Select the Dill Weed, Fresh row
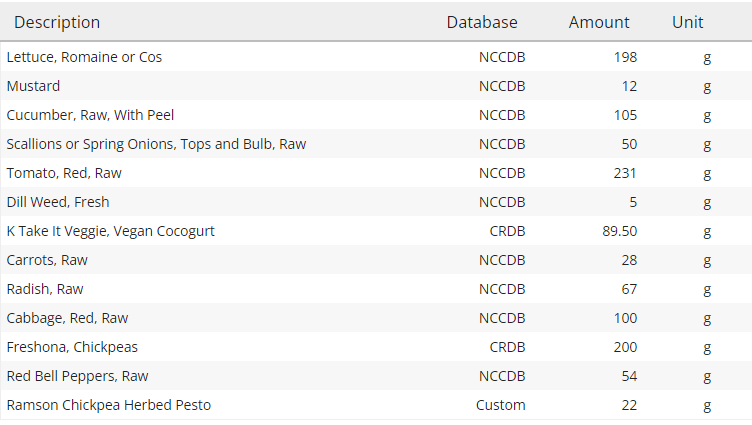Image resolution: width=752 pixels, height=425 pixels. coord(58,202)
